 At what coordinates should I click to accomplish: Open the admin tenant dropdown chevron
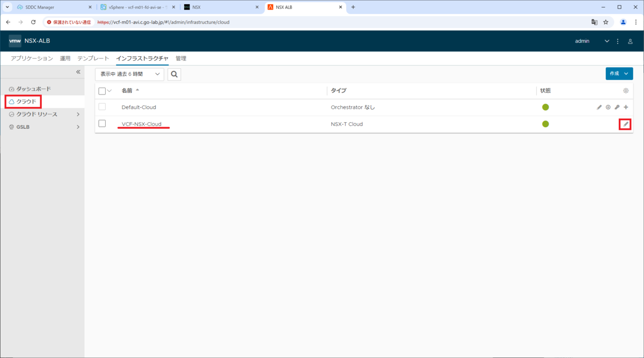click(x=607, y=41)
